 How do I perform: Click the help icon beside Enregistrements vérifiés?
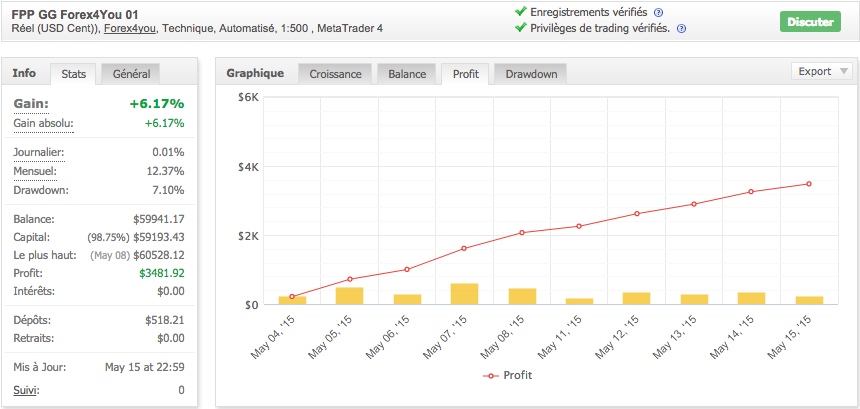click(x=658, y=12)
